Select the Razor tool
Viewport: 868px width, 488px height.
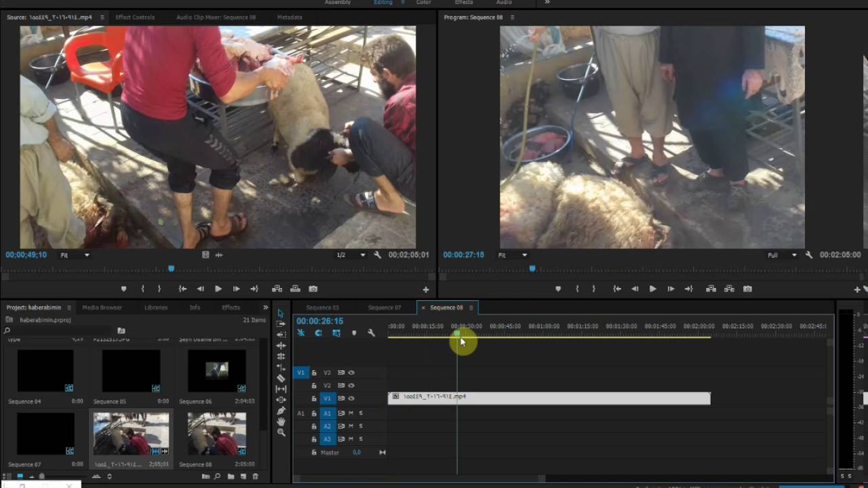click(281, 378)
